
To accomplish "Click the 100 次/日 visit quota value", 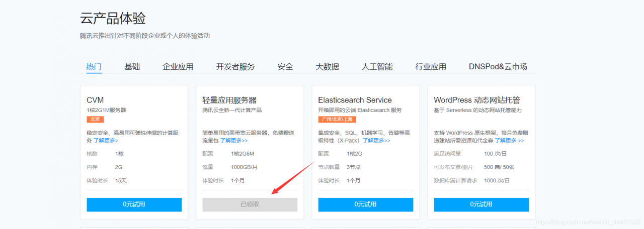I will coord(496,154).
